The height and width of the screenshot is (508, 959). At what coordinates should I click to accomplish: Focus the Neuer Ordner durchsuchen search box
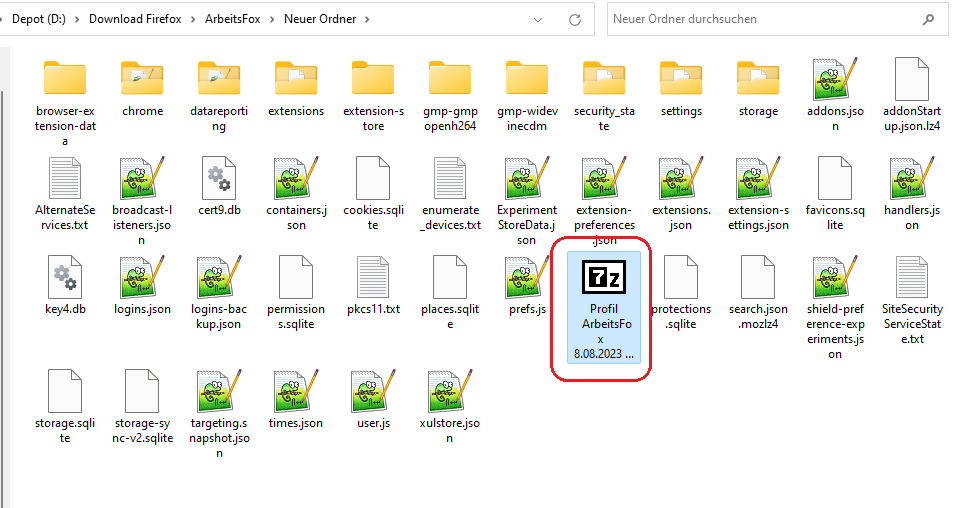pos(778,19)
